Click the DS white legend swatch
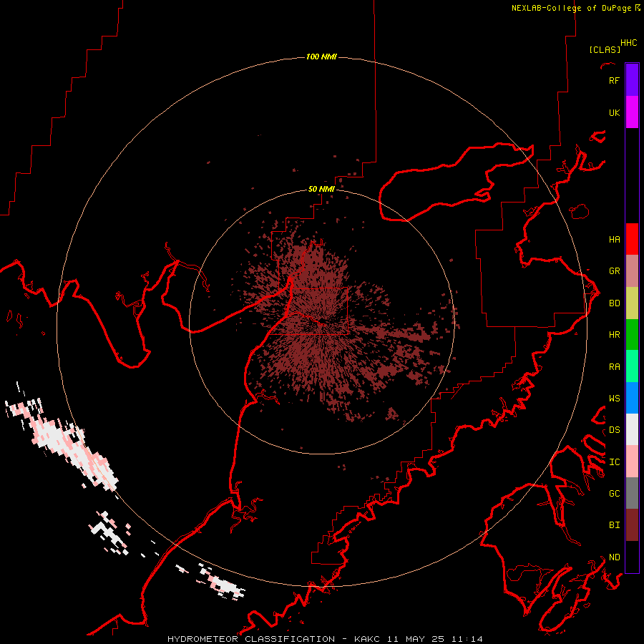The height and width of the screenshot is (644, 644). tap(632, 429)
